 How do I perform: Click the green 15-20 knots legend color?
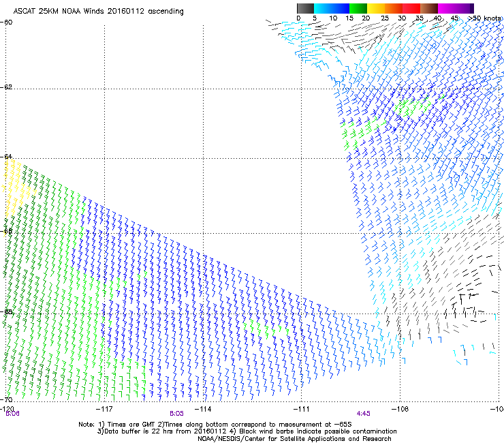[358, 8]
